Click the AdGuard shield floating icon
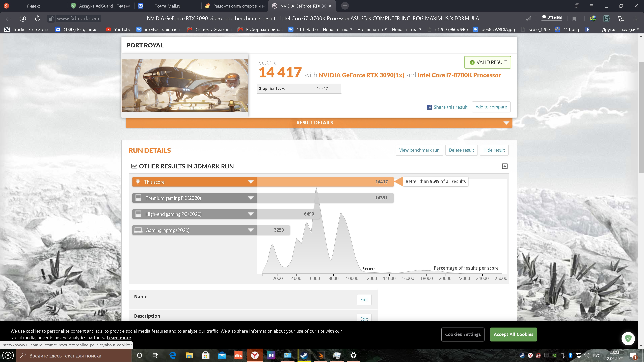This screenshot has width=644, height=362. click(x=628, y=339)
